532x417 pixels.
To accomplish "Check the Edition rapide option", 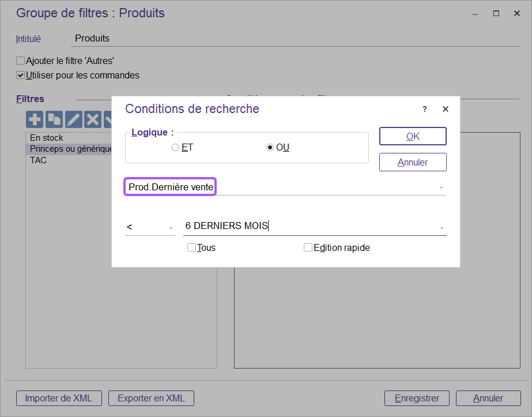I will click(308, 247).
